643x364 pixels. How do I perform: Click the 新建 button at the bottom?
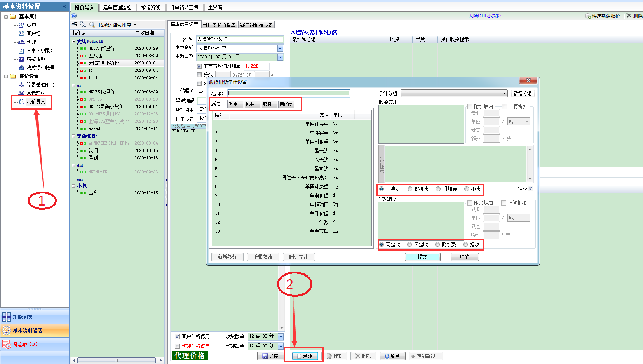click(305, 356)
